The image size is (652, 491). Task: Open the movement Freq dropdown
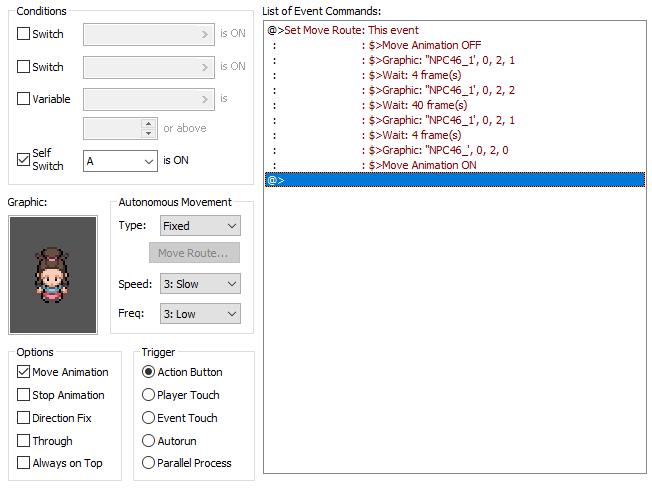pyautogui.click(x=200, y=314)
